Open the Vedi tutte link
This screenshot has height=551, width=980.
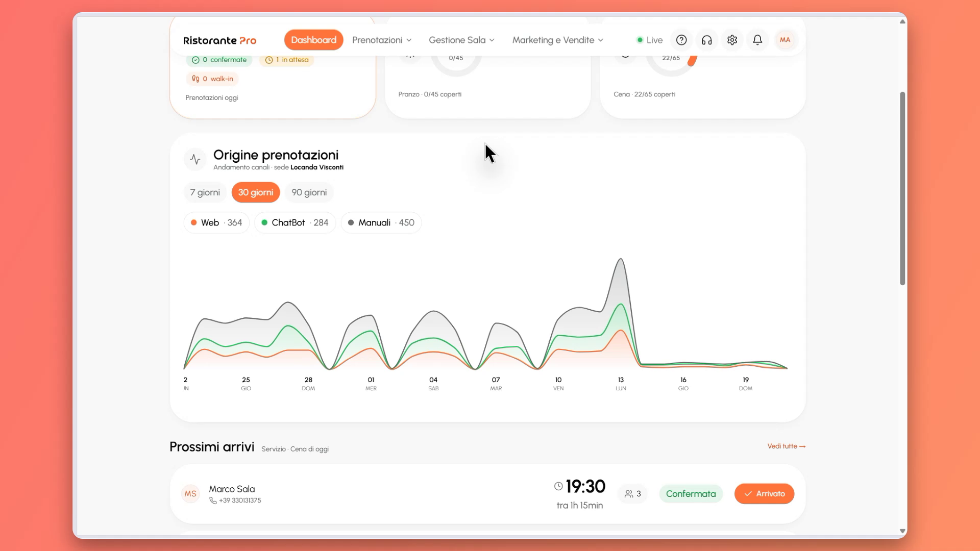786,446
